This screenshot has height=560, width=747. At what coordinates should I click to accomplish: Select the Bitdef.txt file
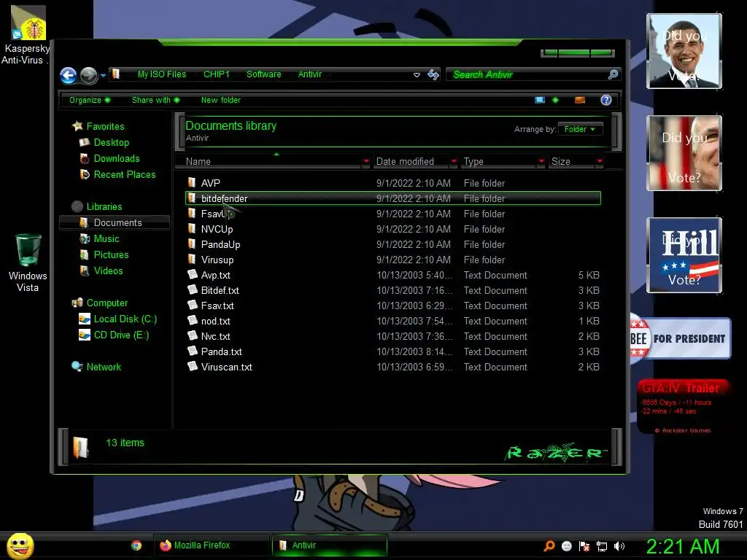click(393, 290)
